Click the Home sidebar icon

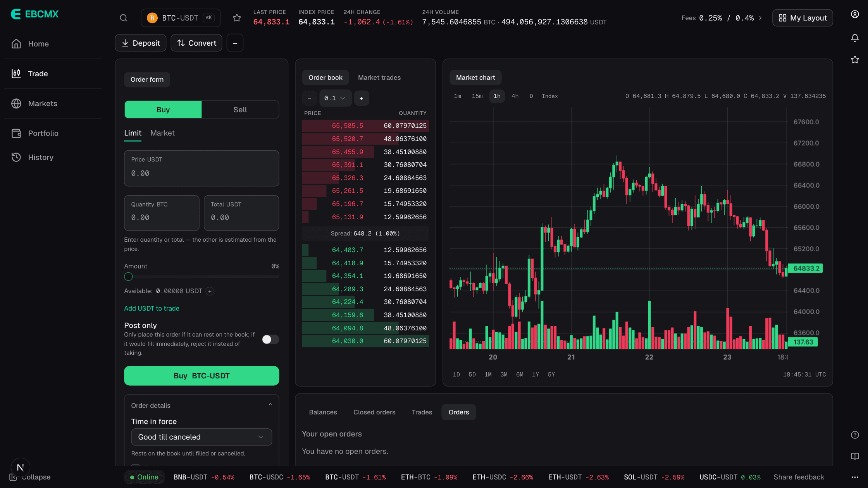(x=16, y=44)
